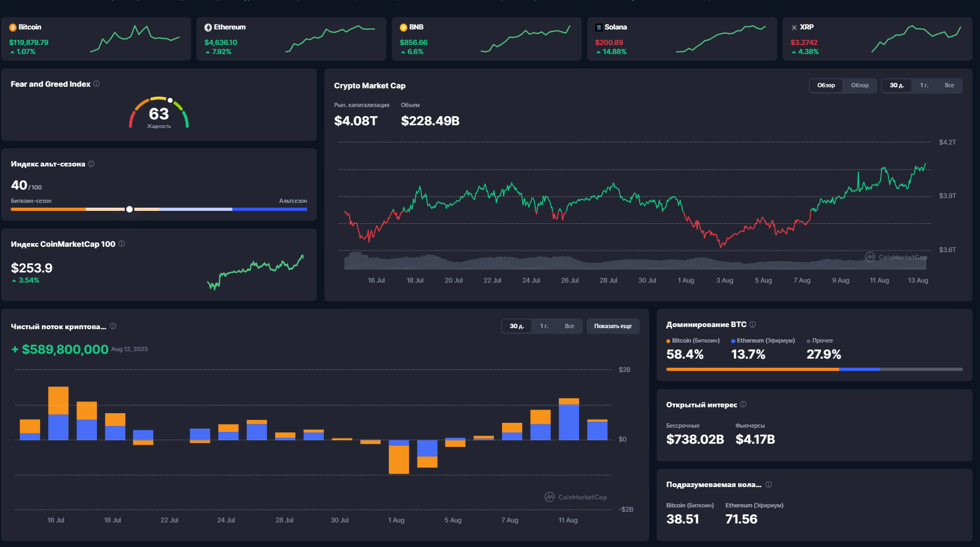This screenshot has height=547, width=980.
Task: Click the tall 11 Aug net flow bar
Action: click(568, 419)
